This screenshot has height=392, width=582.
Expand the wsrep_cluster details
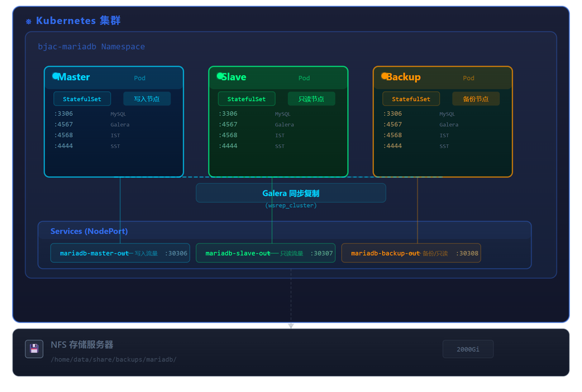click(290, 205)
